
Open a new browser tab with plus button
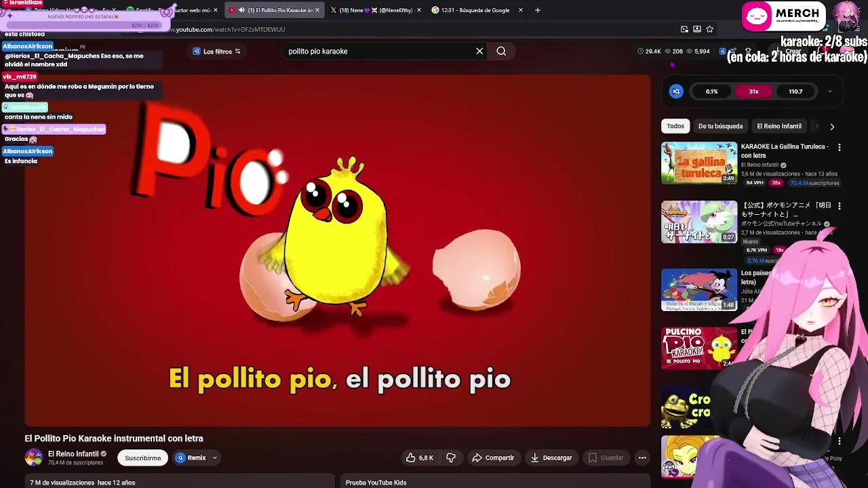[x=537, y=10]
